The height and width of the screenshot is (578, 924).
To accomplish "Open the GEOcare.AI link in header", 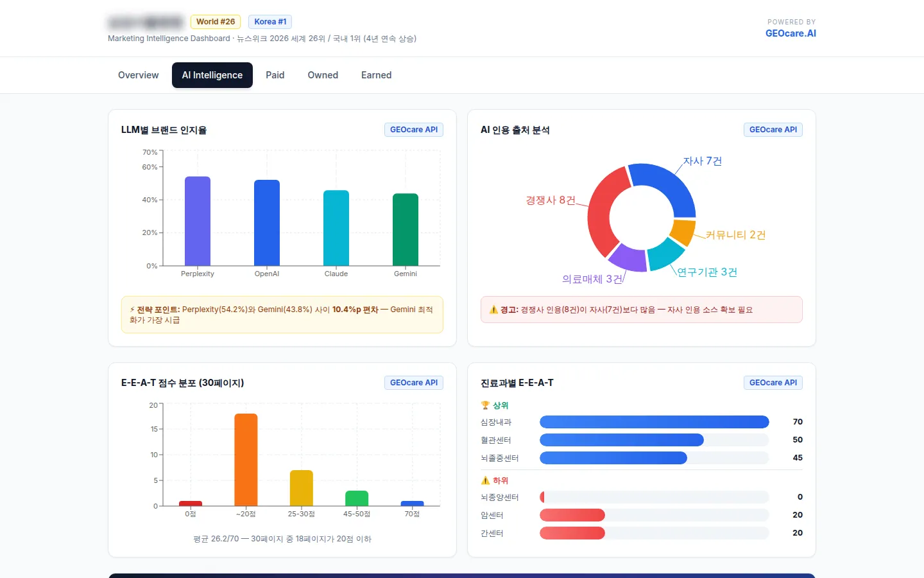I will coord(791,33).
